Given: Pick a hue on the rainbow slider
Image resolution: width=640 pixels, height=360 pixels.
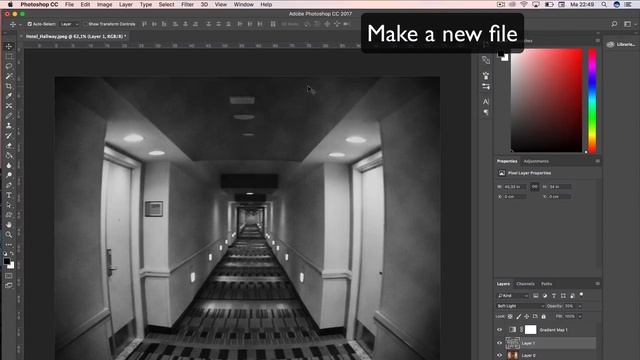Looking at the screenshot, I should coord(592,100).
